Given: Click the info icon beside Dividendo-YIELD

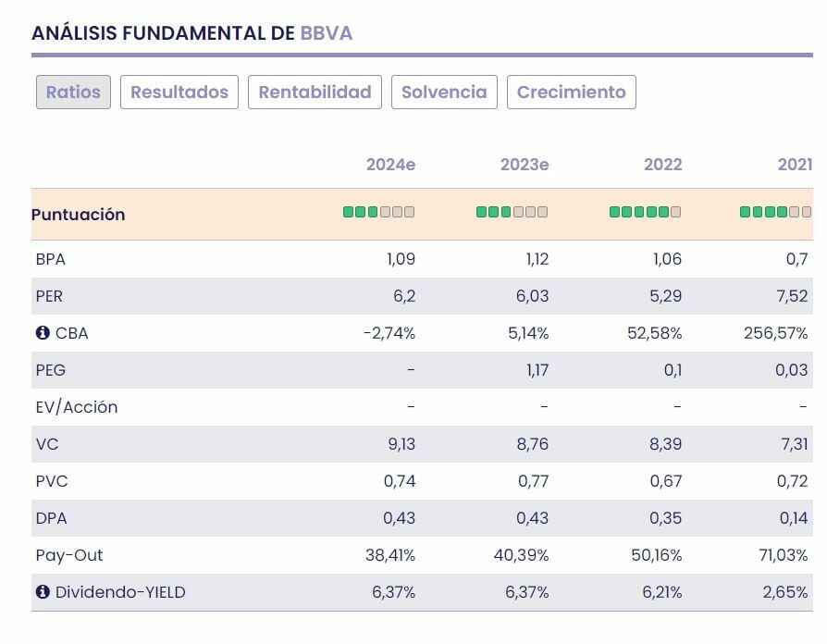Looking at the screenshot, I should click(42, 592).
